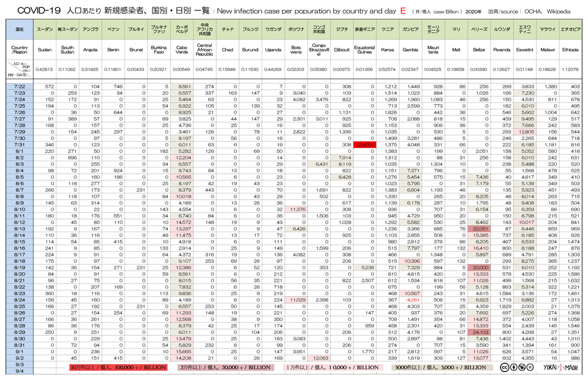588x378 pixels.
Task: Click the 10,396 Gambia cell on 8/18
Action: tap(411, 261)
